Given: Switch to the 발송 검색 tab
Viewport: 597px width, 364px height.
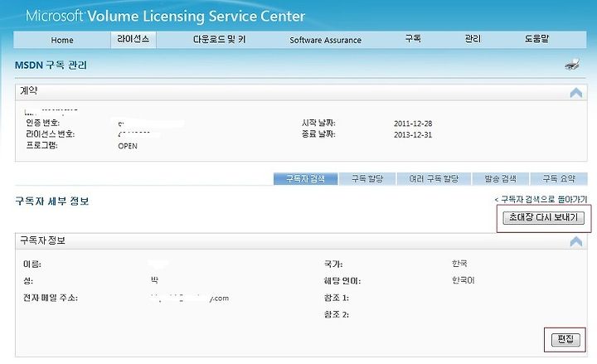Looking at the screenshot, I should pyautogui.click(x=500, y=178).
